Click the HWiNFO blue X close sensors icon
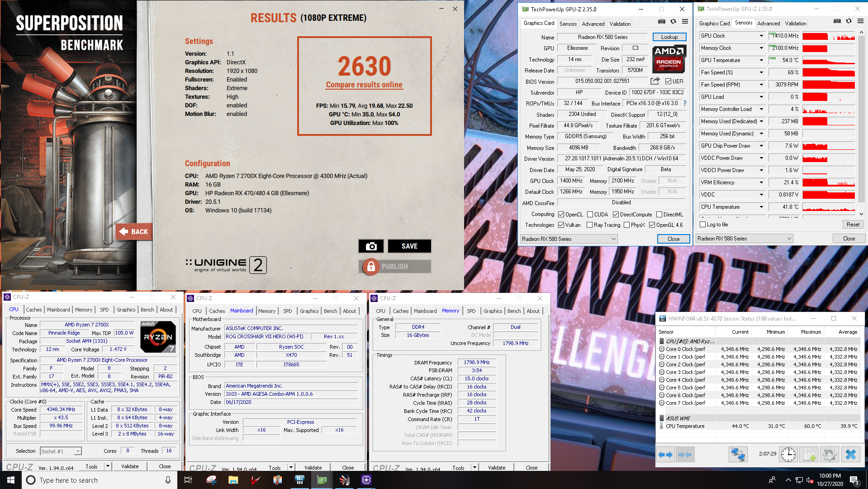The width and height of the screenshot is (868, 489). [850, 455]
